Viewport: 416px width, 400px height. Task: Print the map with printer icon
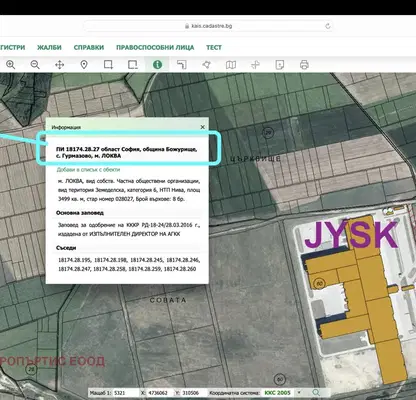(x=304, y=65)
